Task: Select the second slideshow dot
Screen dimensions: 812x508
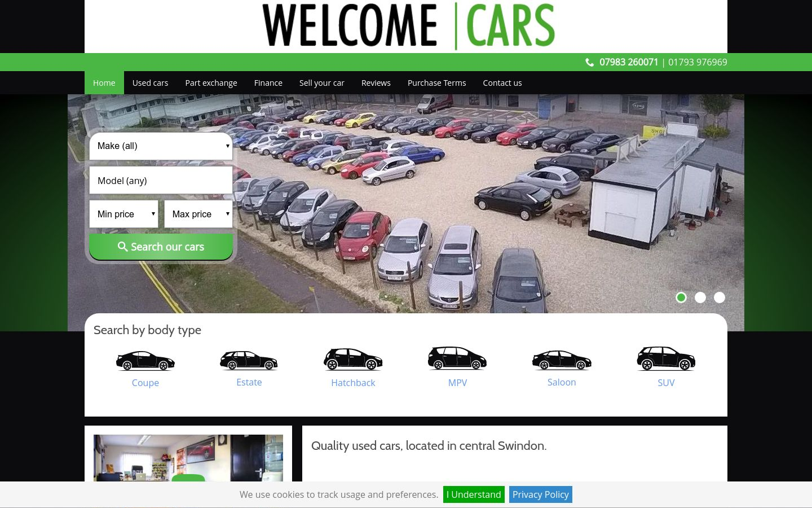Action: (700, 297)
